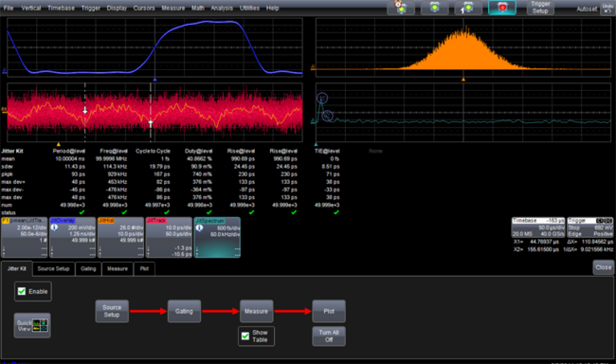The height and width of the screenshot is (364, 616).
Task: Click the highlighted red Stop trigger button
Action: (x=502, y=8)
